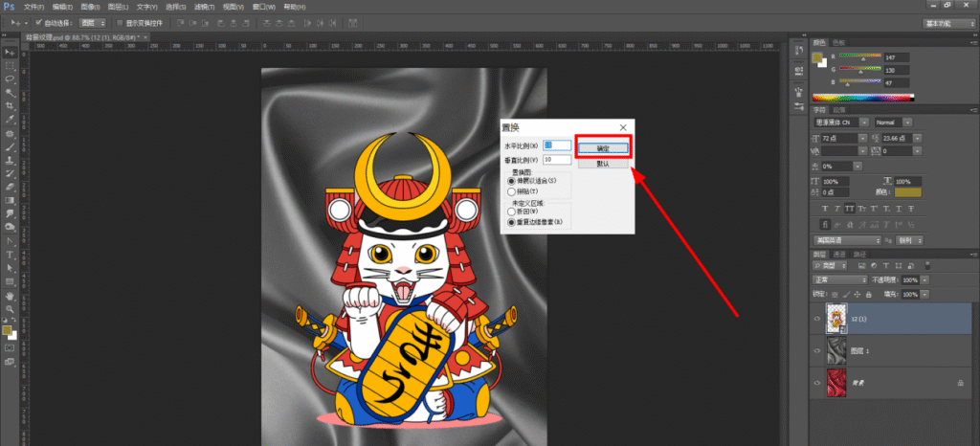Switch to the 段落 tab

pyautogui.click(x=839, y=110)
